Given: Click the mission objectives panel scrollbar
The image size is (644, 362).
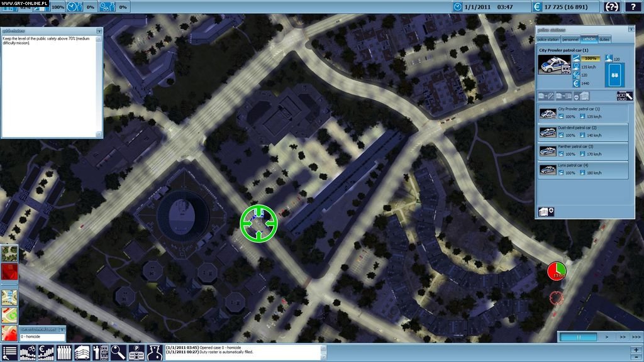Looking at the screenshot, I should (x=99, y=87).
